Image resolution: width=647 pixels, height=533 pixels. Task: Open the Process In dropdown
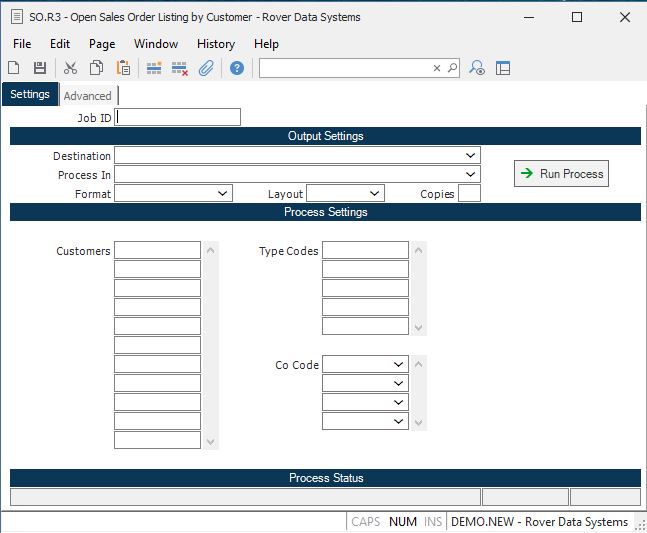point(470,175)
